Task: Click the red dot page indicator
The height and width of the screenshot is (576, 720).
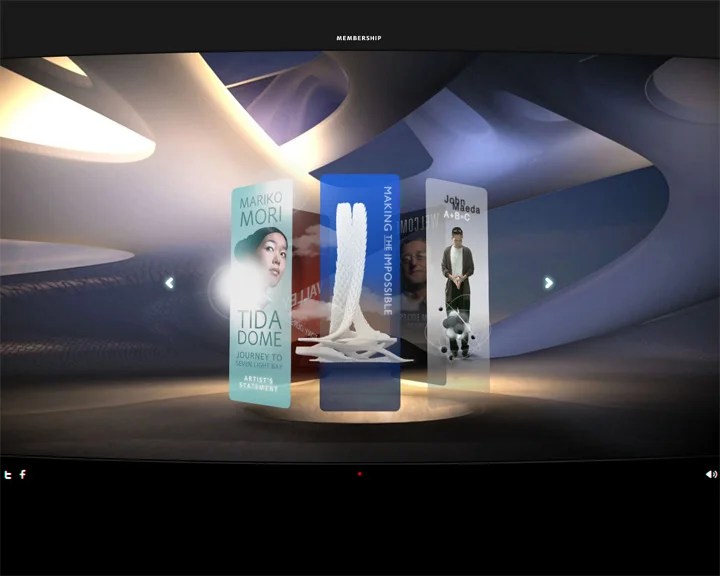Action: 360,474
